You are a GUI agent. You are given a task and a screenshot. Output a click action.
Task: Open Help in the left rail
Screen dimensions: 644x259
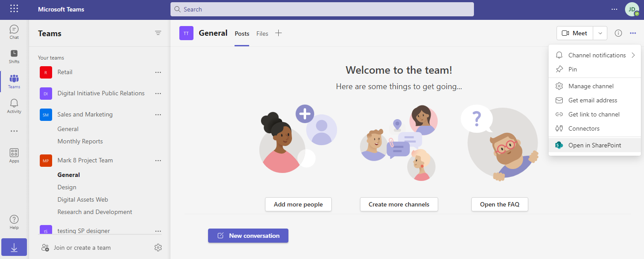click(x=14, y=222)
